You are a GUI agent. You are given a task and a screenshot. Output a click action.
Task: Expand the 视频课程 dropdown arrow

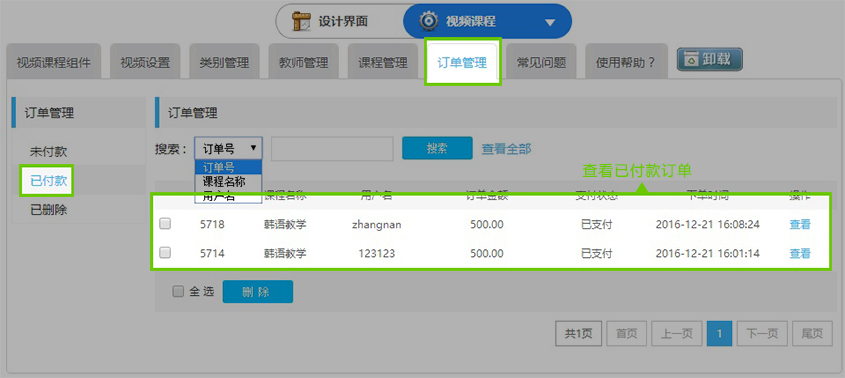point(549,23)
